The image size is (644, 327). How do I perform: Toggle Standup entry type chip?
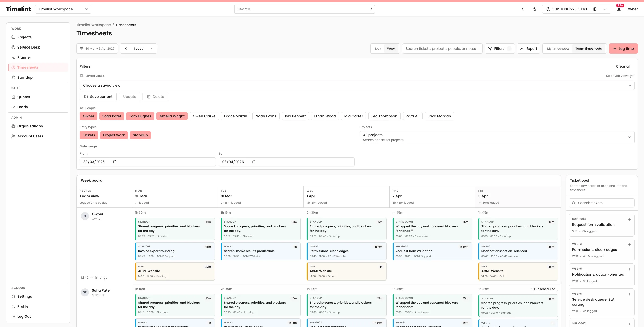pos(140,135)
